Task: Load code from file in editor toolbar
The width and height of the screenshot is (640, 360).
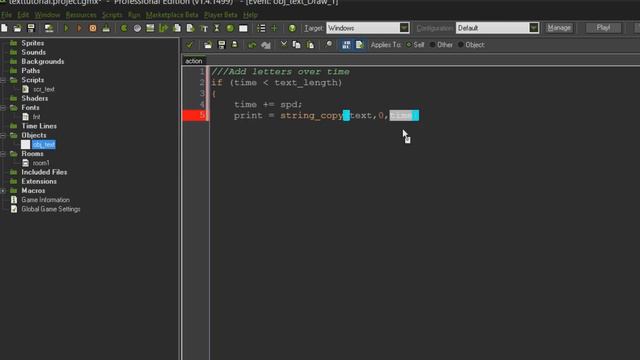Action: [x=208, y=44]
